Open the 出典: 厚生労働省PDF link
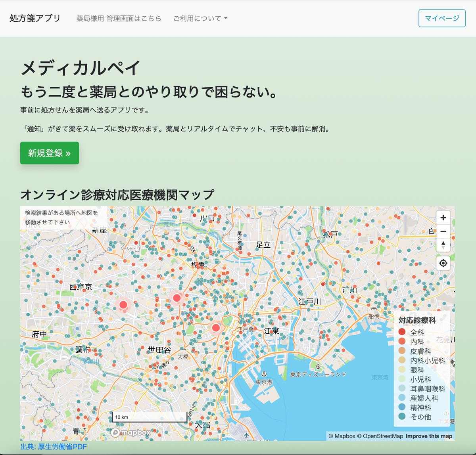Image resolution: width=476 pixels, height=455 pixels. [54, 447]
